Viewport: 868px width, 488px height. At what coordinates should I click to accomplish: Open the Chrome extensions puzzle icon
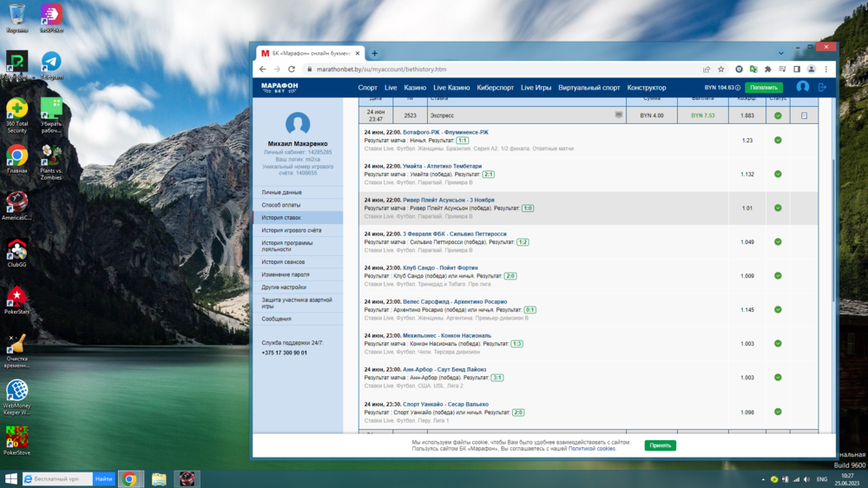point(767,69)
